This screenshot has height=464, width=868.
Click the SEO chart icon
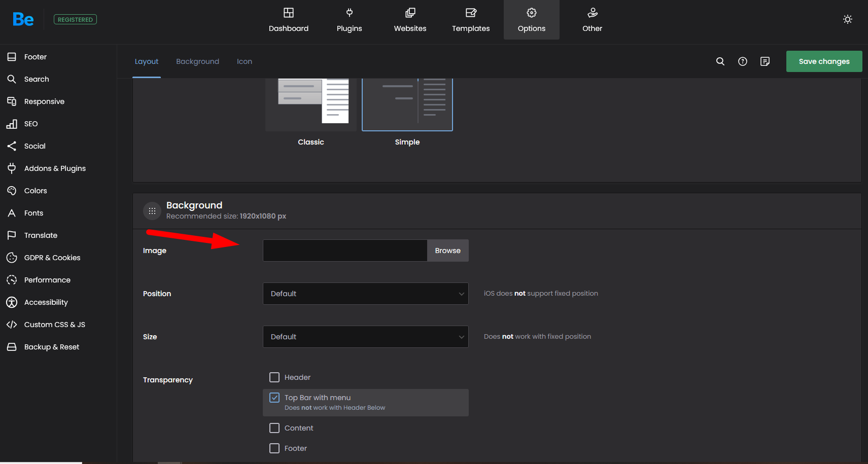tap(12, 124)
